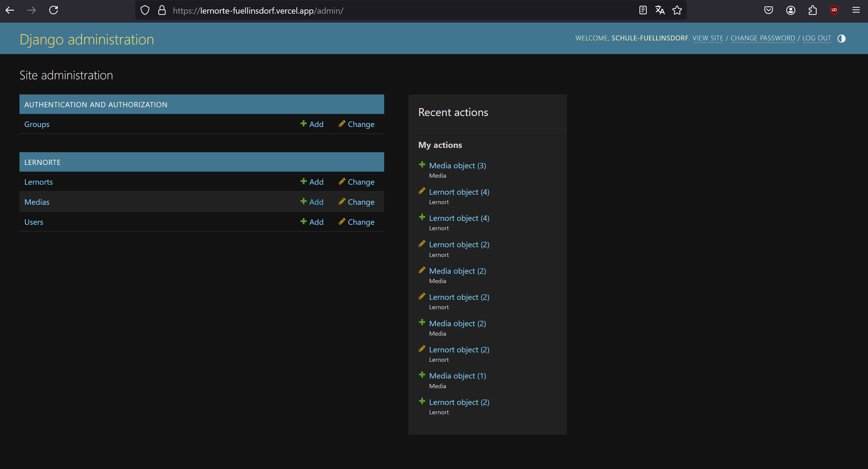Click browser reload page icon
Image resolution: width=868 pixels, height=469 pixels.
click(53, 10)
